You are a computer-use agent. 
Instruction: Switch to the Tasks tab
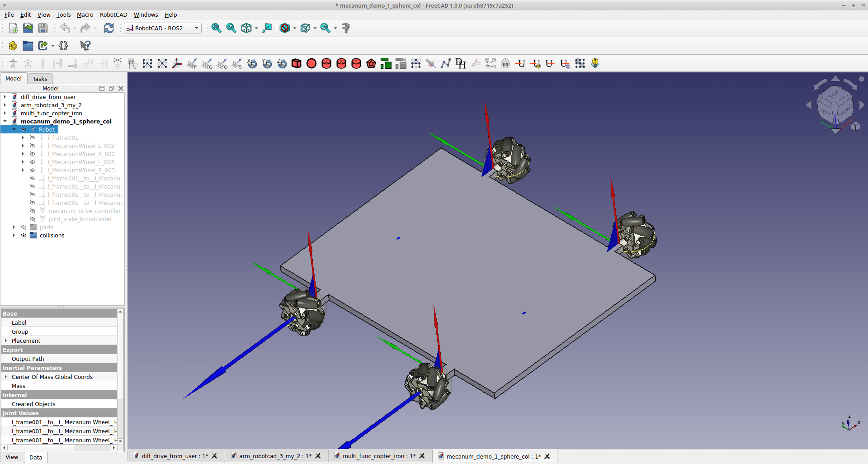click(40, 79)
